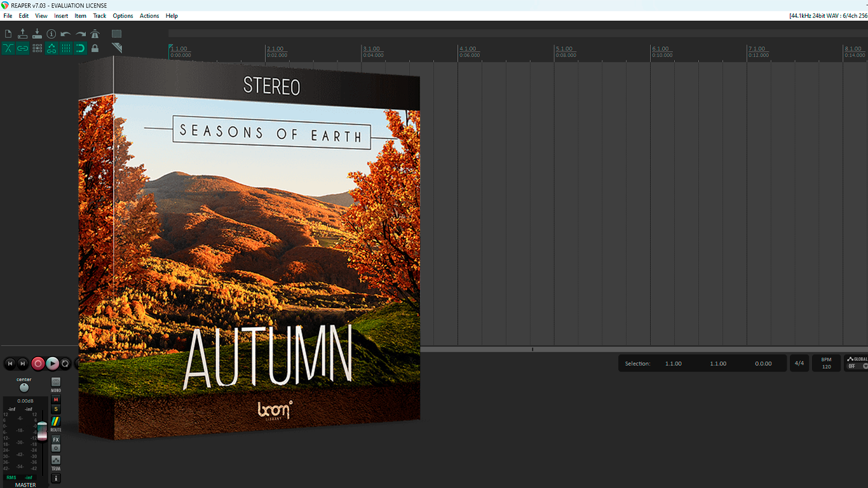Toggle snap magnet icon
The height and width of the screenshot is (488, 868).
point(81,48)
